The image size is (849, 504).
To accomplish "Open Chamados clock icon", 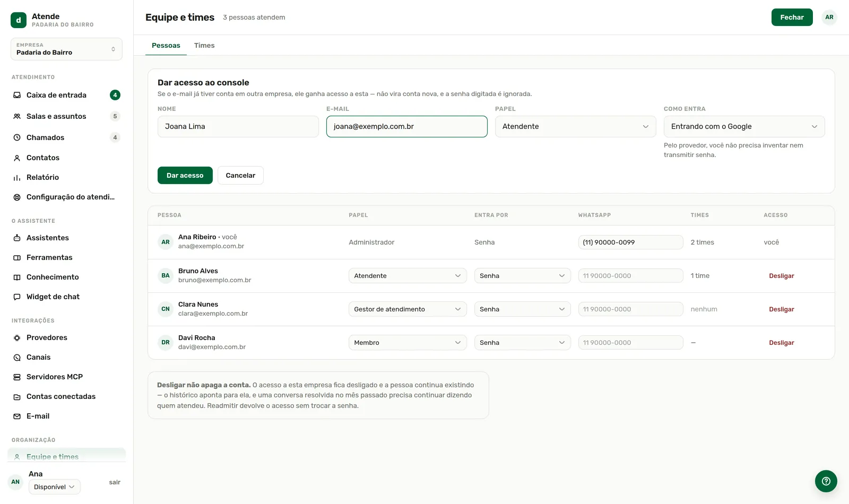I will (17, 138).
